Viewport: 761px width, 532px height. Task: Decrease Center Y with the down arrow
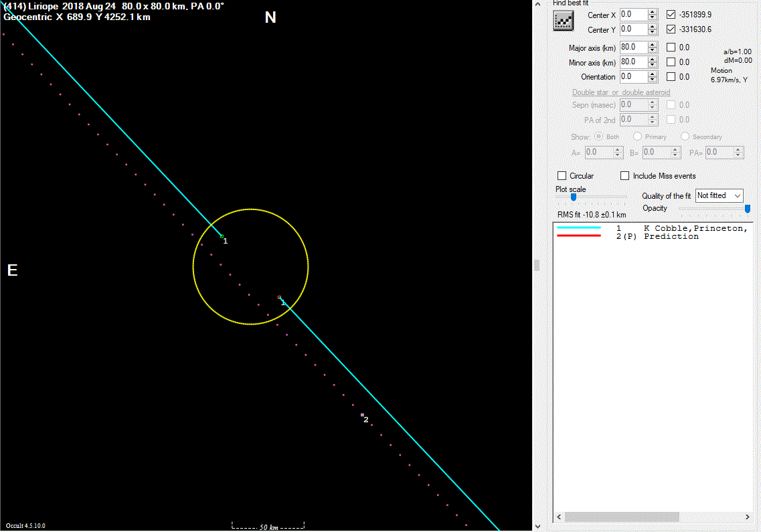point(653,32)
